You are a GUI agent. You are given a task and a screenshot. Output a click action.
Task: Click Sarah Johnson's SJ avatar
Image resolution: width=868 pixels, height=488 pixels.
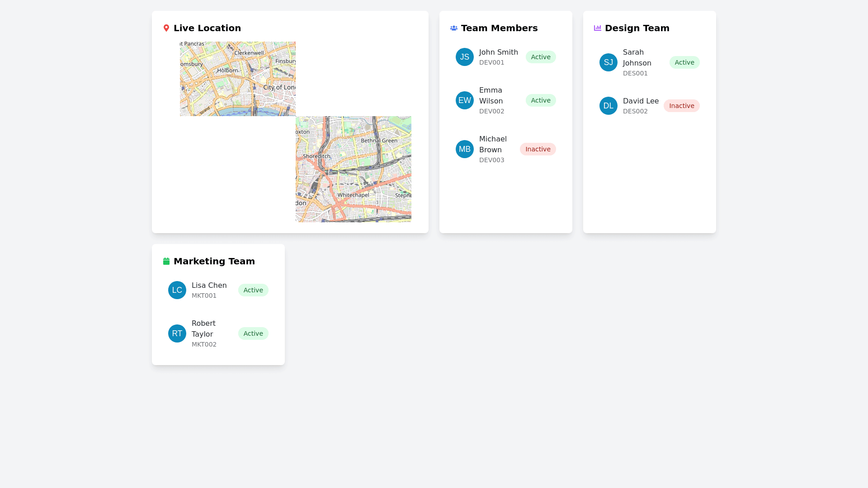pyautogui.click(x=609, y=62)
